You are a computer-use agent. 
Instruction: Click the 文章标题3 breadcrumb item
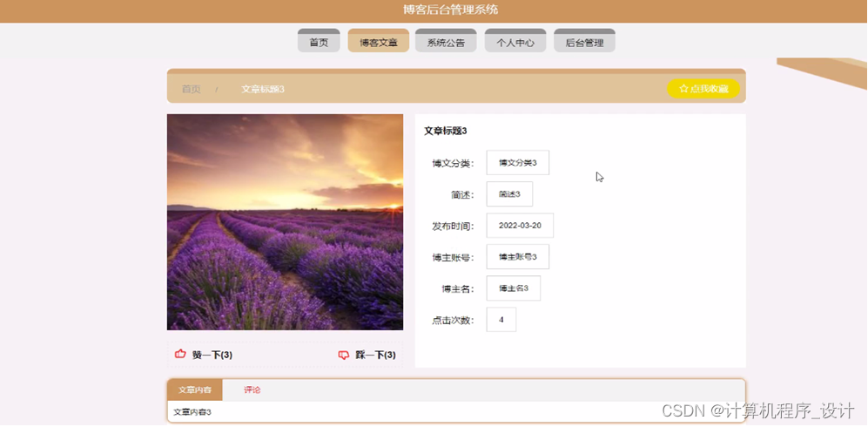[263, 89]
